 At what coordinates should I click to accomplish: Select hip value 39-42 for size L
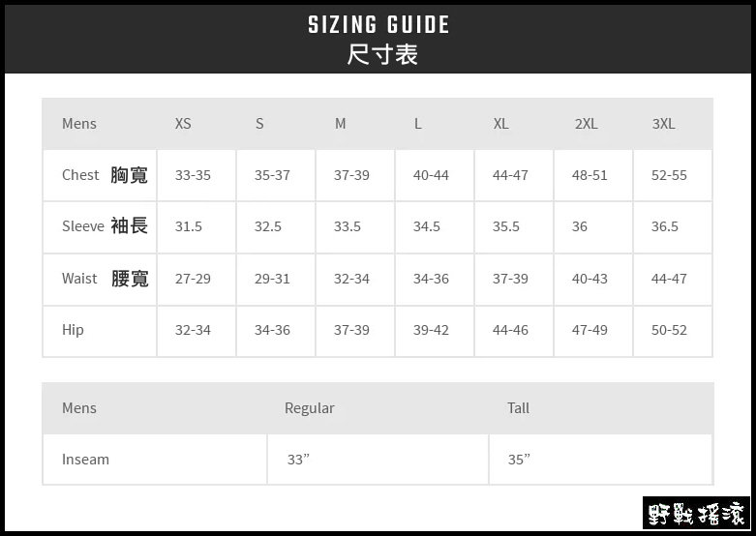coord(431,330)
